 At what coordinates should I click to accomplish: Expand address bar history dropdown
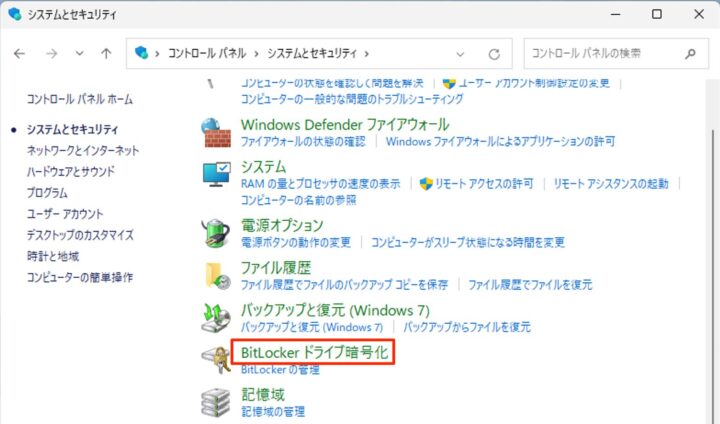460,54
